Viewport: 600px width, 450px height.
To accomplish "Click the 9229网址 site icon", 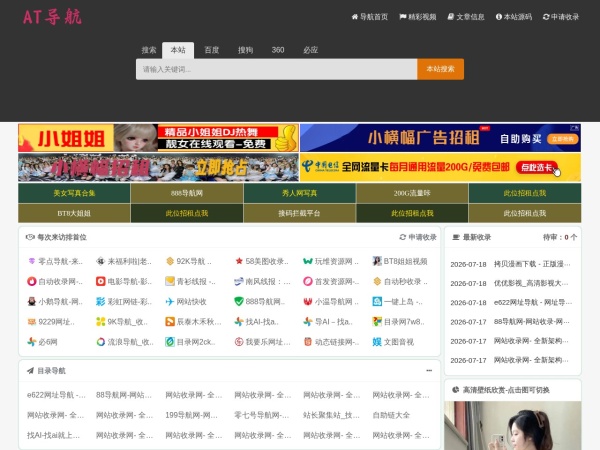I will (x=31, y=322).
